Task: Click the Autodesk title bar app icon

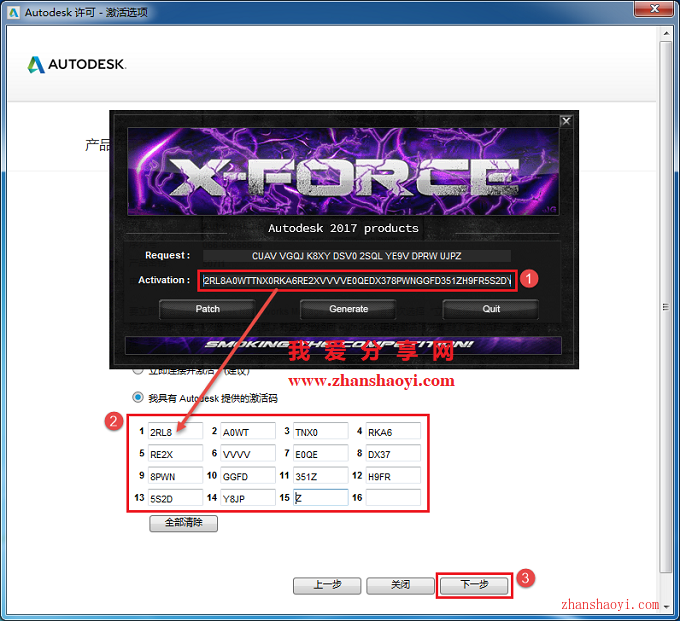Action: 14,12
